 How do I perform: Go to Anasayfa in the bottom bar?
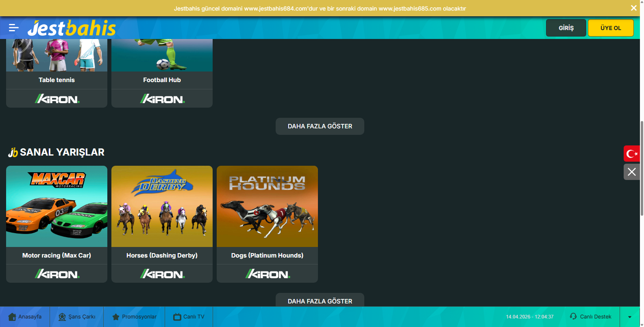pos(25,317)
